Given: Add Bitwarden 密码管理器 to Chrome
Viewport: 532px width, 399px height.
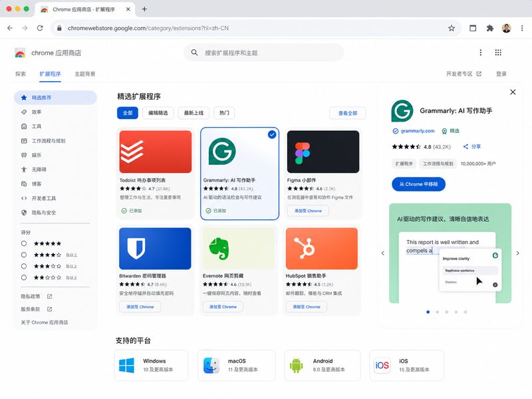Looking at the screenshot, I should (x=140, y=307).
